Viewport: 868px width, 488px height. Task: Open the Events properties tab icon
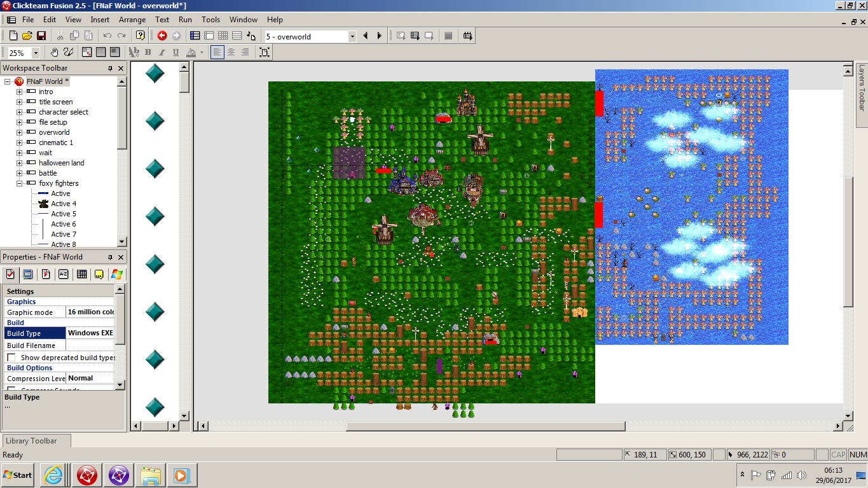pos(81,274)
